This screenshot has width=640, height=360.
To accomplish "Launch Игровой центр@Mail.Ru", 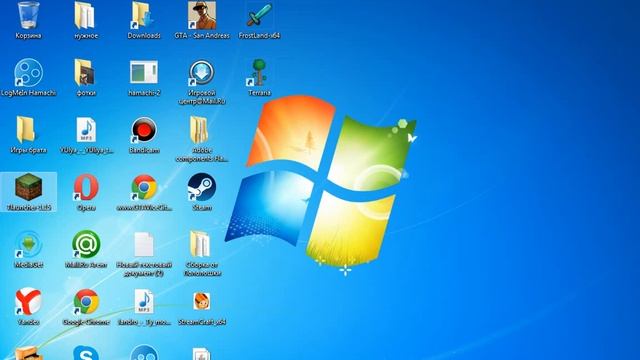I will click(202, 73).
